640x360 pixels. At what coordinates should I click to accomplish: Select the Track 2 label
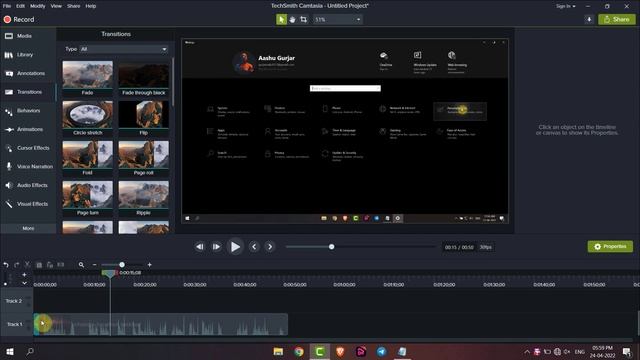click(13, 301)
